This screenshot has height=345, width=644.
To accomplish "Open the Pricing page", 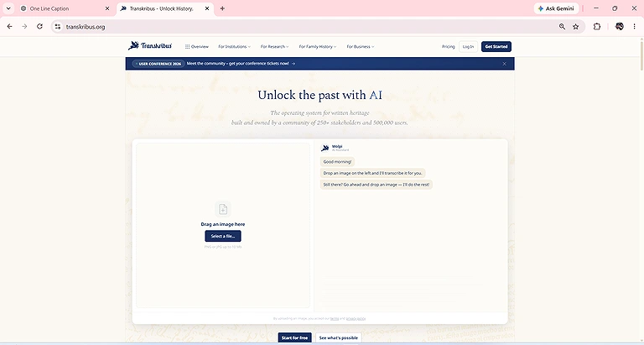I will tap(448, 46).
